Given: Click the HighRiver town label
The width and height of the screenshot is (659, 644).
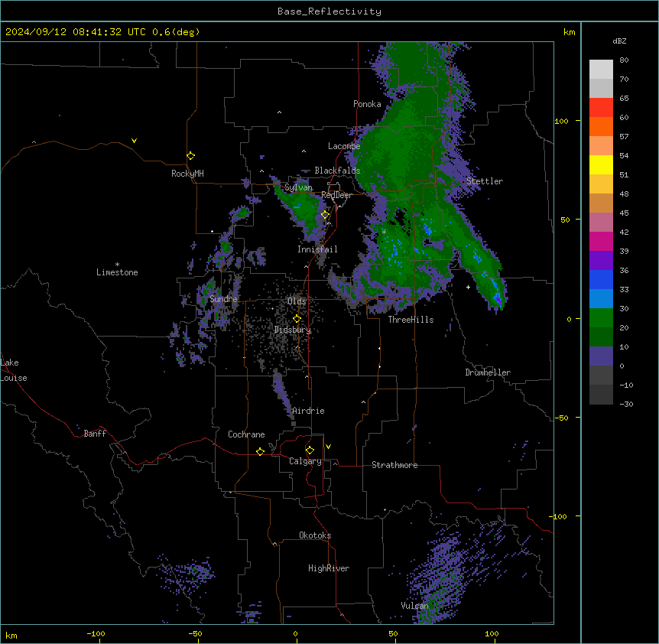Looking at the screenshot, I should (x=329, y=568).
